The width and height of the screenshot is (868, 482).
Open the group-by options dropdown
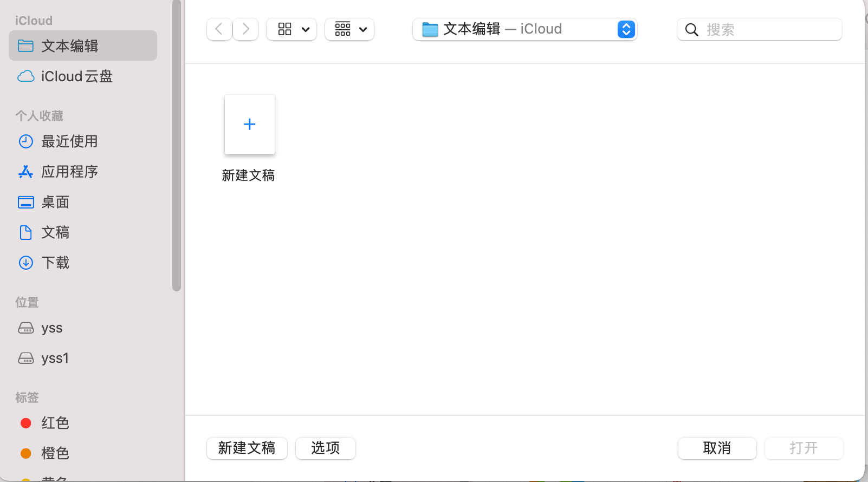coord(349,29)
